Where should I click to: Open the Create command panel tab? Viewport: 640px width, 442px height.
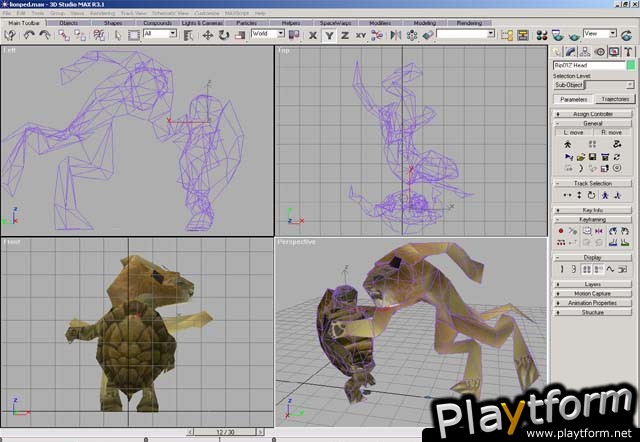[557, 52]
